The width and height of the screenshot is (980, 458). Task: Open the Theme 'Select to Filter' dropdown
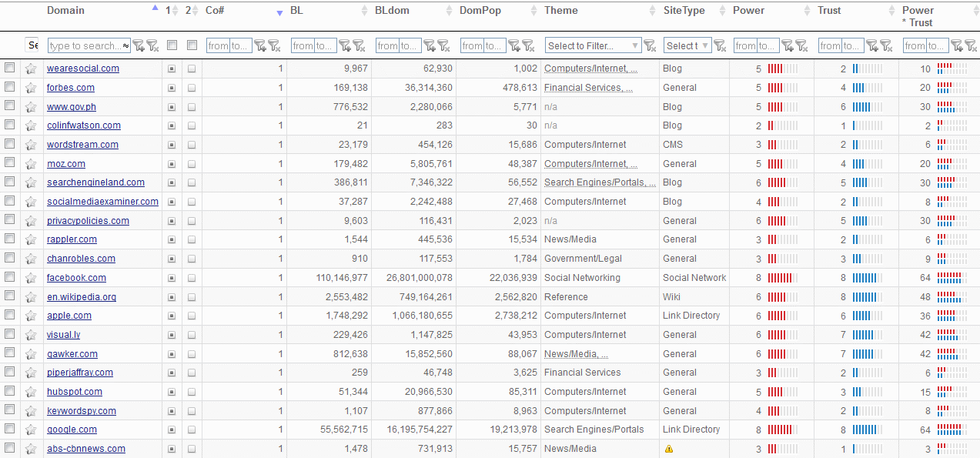[593, 46]
